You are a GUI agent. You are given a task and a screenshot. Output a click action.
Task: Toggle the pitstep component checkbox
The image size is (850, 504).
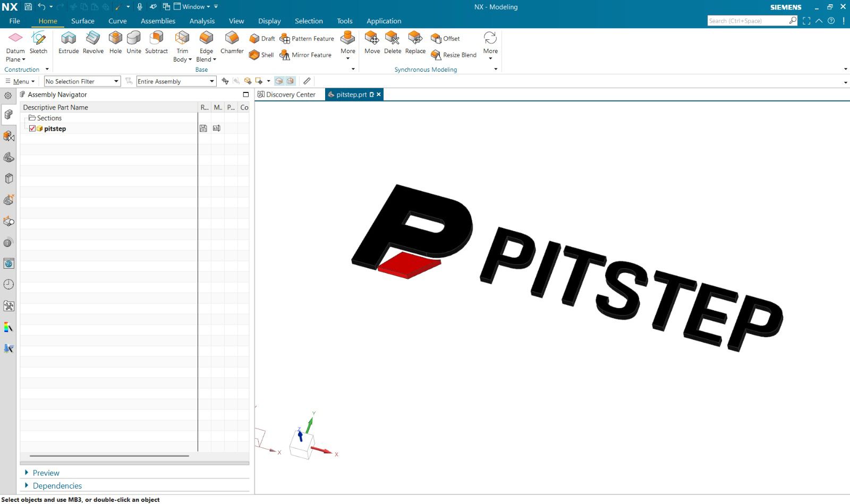(32, 129)
